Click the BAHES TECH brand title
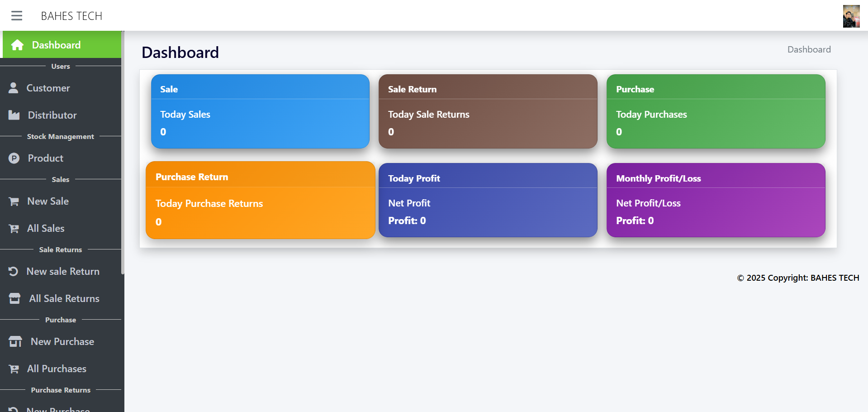 71,16
